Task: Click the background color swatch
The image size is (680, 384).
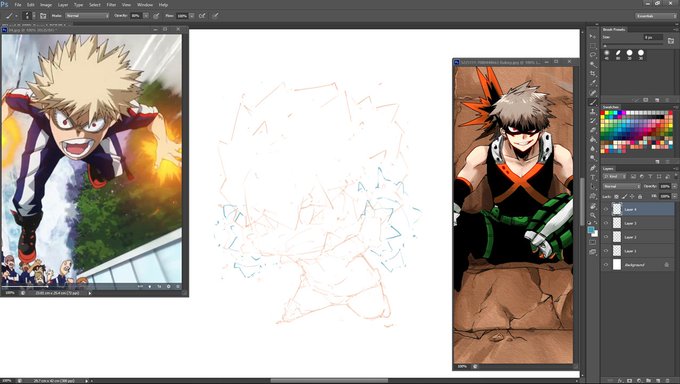Action: 595,234
